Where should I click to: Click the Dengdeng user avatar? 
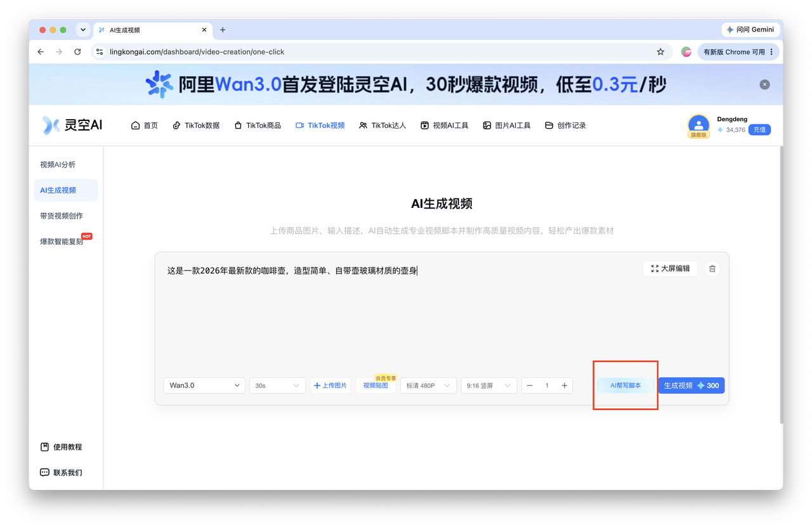[698, 124]
